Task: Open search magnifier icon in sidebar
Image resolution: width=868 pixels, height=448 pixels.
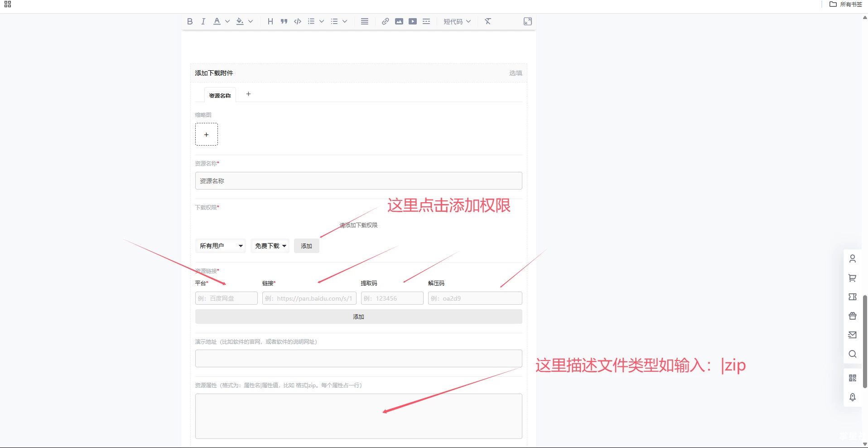Action: tap(853, 354)
